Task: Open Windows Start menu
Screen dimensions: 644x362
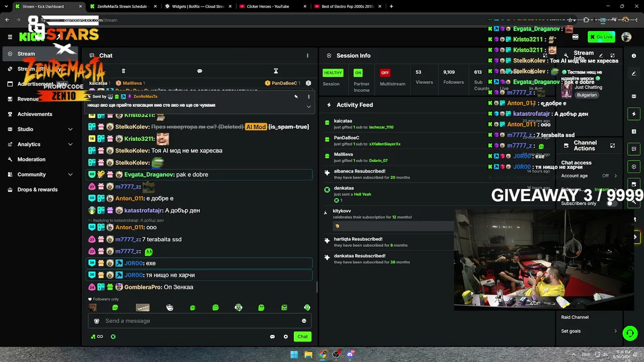Action: [294, 354]
